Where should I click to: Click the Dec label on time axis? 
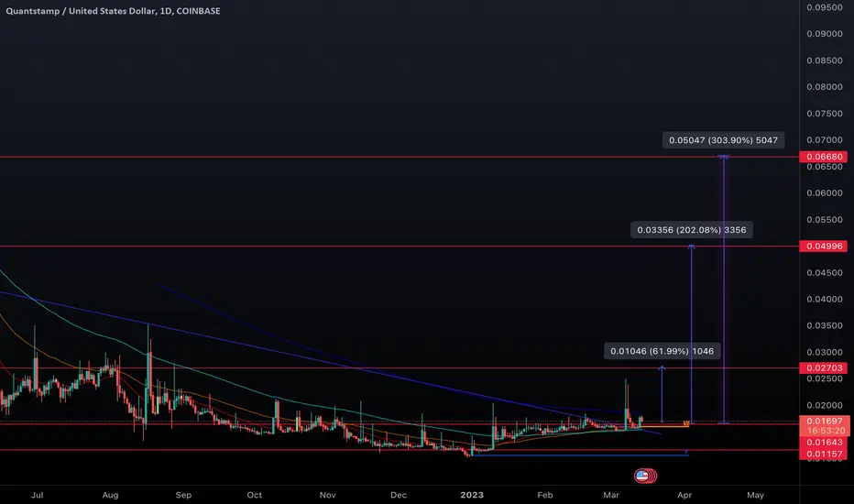[399, 495]
